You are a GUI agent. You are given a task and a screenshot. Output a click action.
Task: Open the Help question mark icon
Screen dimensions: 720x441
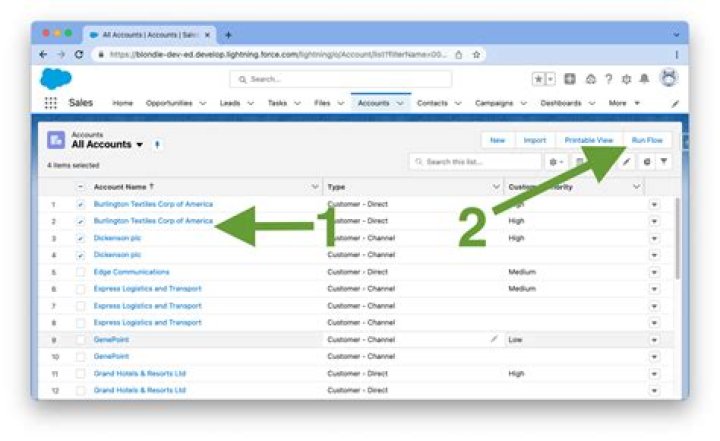coord(608,79)
